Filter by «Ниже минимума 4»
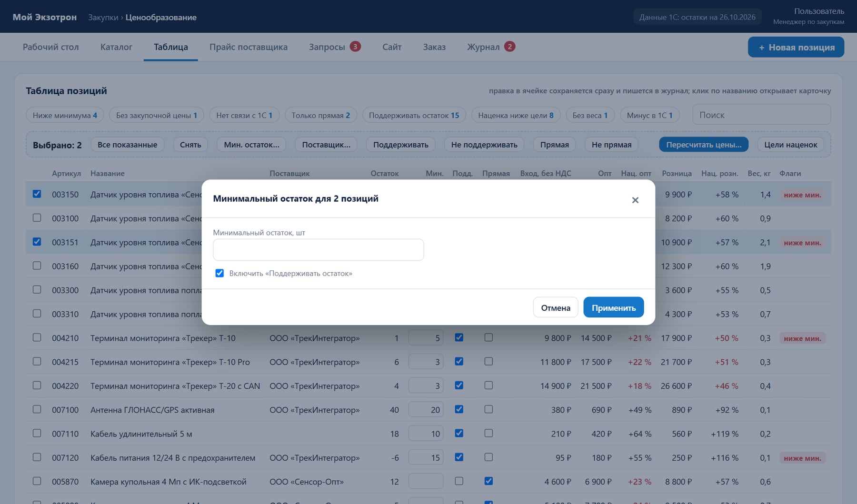This screenshot has width=857, height=504. click(x=65, y=115)
